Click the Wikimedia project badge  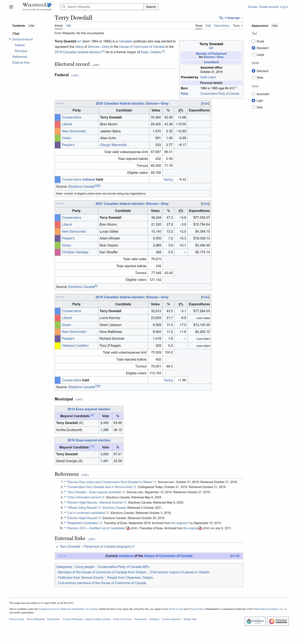[x=255, y=621]
